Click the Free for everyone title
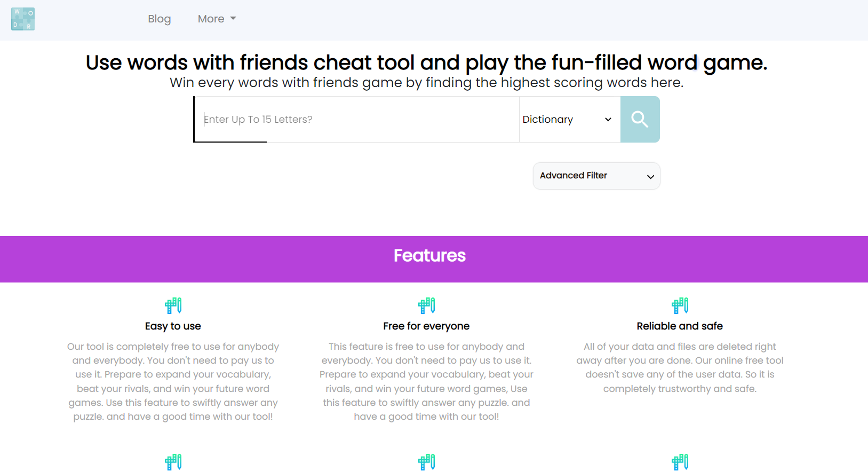Image resolution: width=868 pixels, height=471 pixels. coord(426,326)
